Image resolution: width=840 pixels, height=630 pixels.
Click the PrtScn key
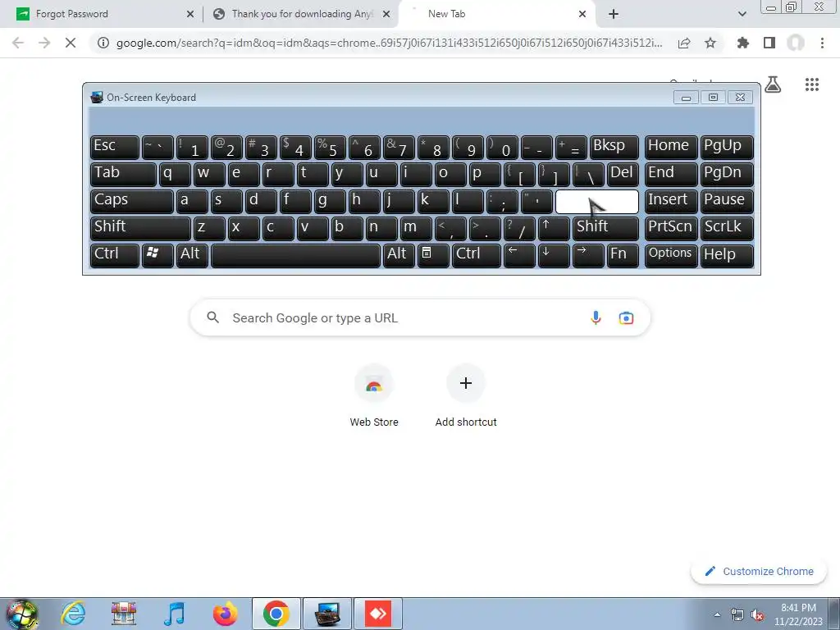[671, 228]
